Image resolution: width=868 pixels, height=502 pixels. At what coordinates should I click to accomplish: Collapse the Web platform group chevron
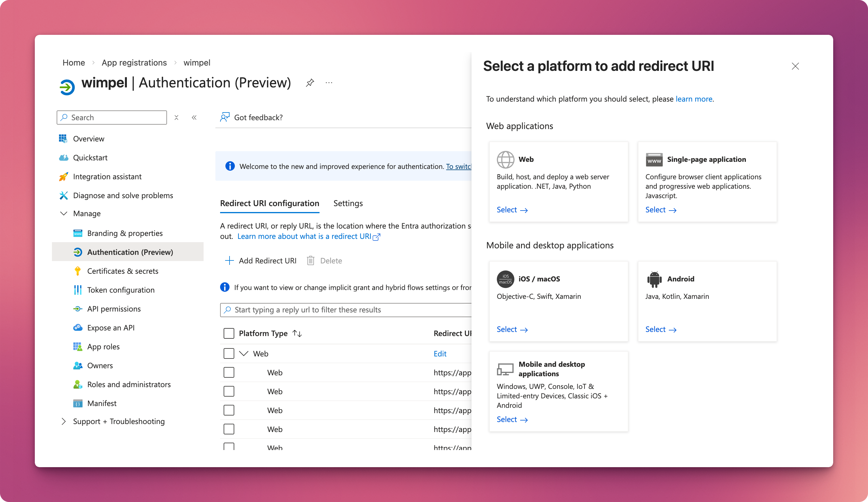click(x=243, y=354)
